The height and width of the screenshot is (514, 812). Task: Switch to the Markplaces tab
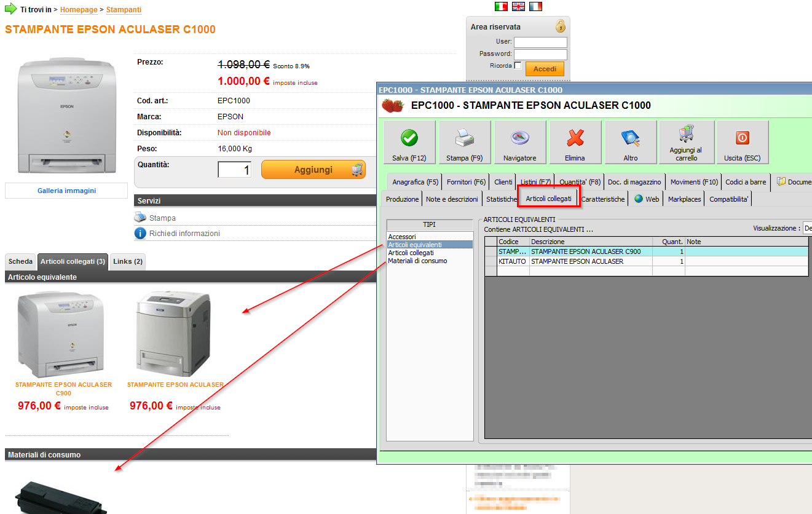coord(684,199)
